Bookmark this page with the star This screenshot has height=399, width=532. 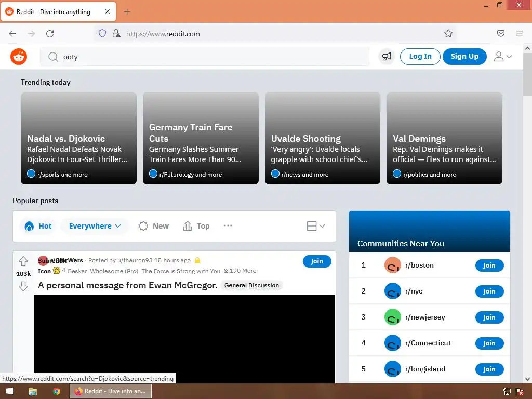448,33
